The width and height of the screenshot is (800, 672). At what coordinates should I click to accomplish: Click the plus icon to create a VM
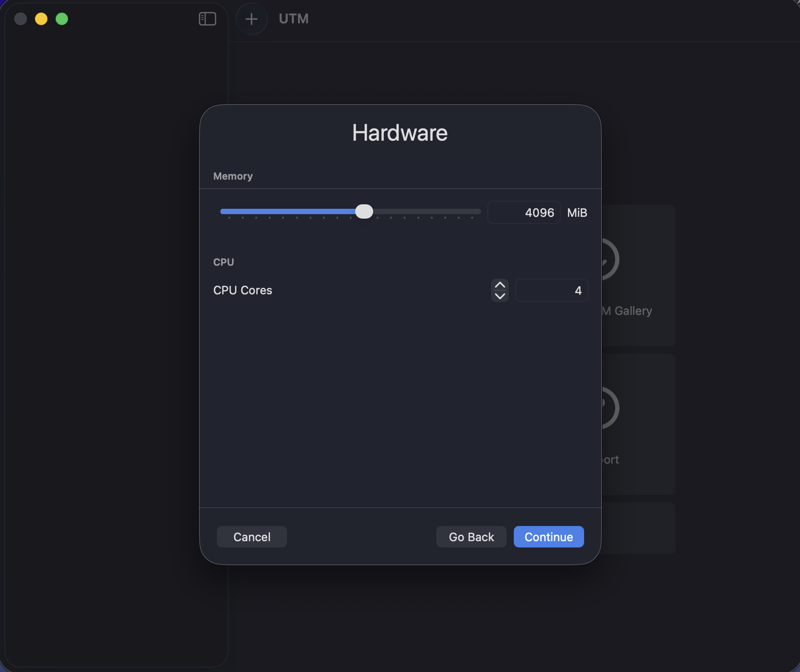click(x=251, y=19)
